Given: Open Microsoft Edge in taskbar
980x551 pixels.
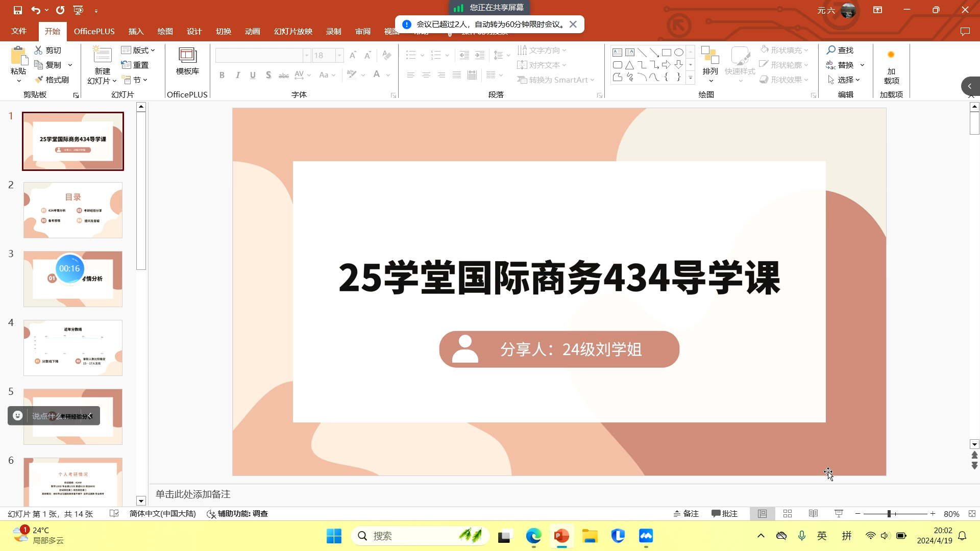Looking at the screenshot, I should [533, 536].
